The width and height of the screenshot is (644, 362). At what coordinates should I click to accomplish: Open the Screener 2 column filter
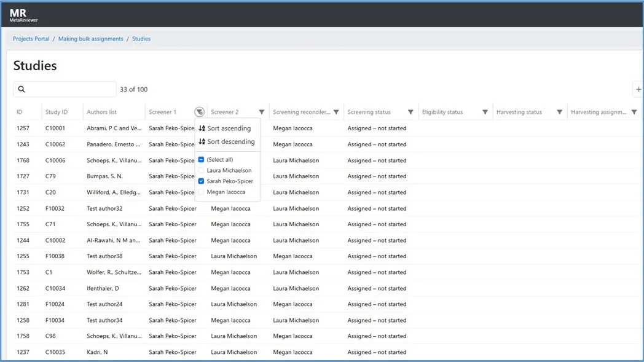262,112
